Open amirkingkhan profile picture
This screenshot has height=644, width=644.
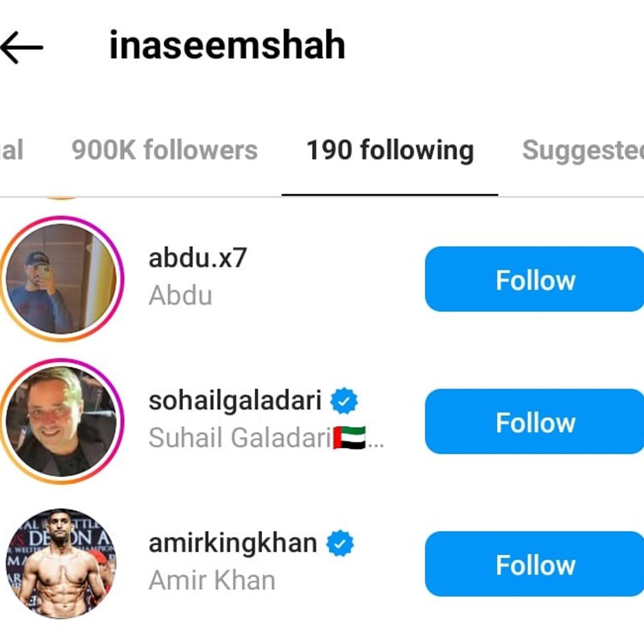click(x=61, y=563)
